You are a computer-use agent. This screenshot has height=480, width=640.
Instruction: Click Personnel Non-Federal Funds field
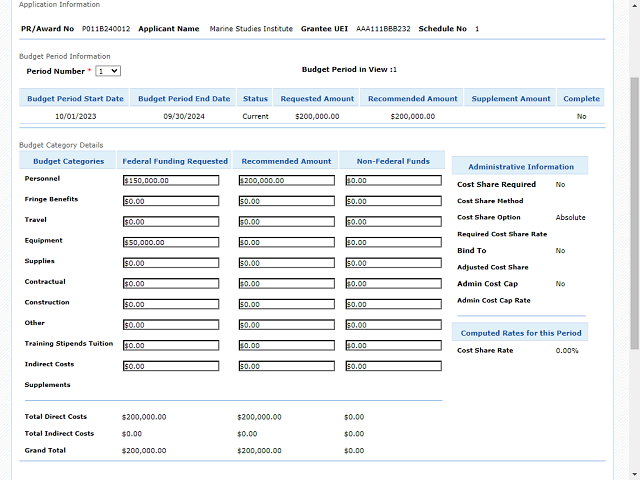[393, 181]
